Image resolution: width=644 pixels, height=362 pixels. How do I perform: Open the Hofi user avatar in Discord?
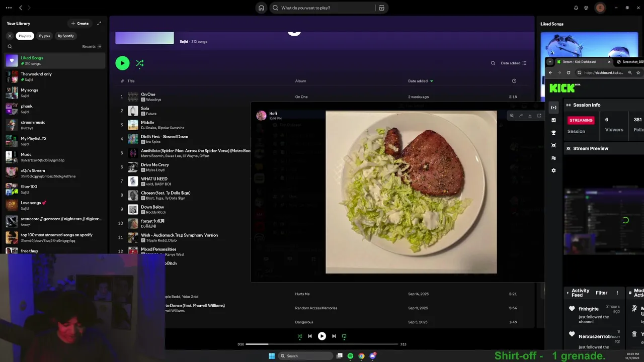(261, 116)
